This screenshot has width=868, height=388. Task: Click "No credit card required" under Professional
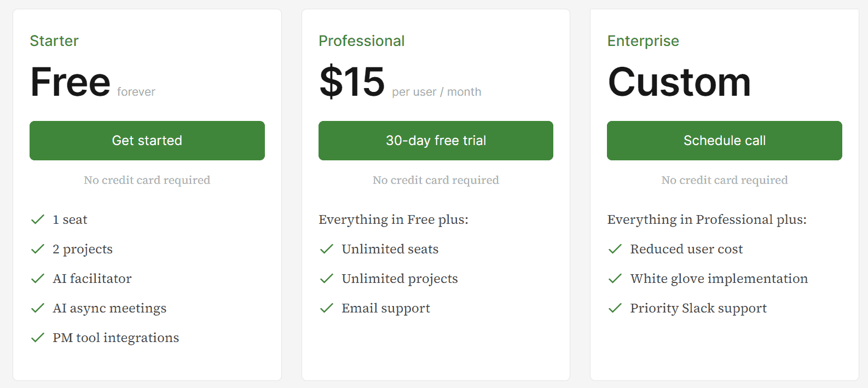tap(436, 179)
